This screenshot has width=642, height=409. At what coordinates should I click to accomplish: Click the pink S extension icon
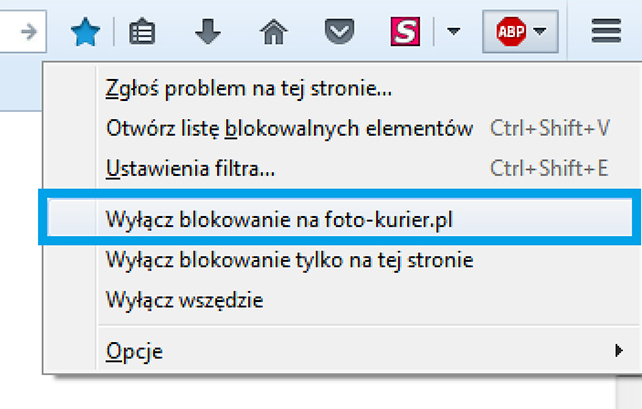click(x=405, y=31)
